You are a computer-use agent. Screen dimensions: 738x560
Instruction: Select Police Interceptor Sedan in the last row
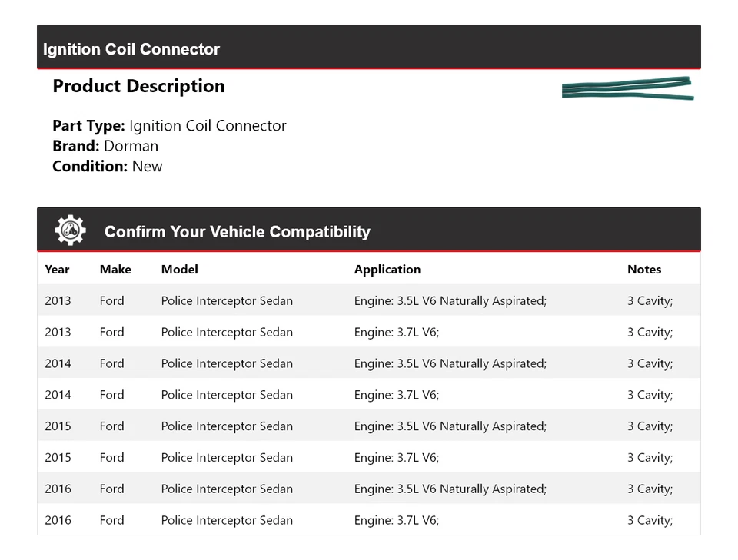pos(227,520)
